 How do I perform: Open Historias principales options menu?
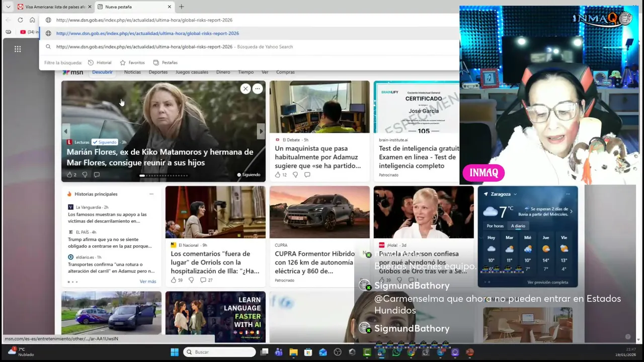click(151, 194)
